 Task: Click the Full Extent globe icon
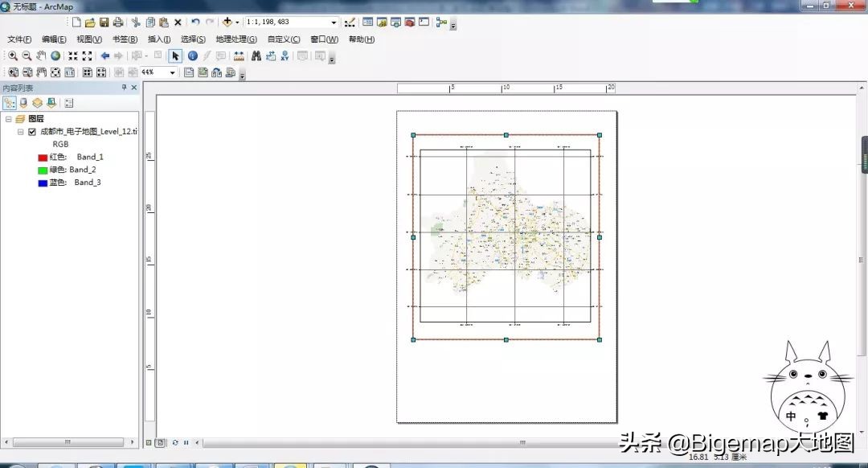(x=55, y=56)
